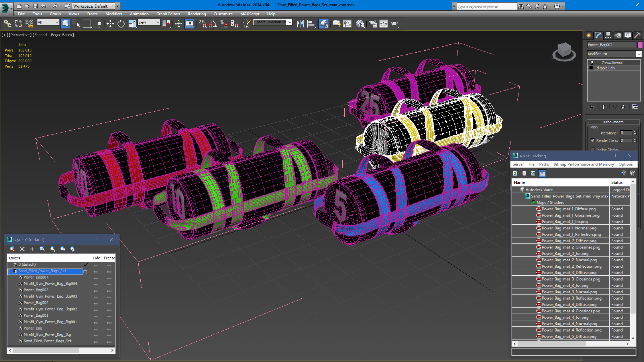Click the Align tool
This screenshot has height=362, width=644.
click(311, 24)
